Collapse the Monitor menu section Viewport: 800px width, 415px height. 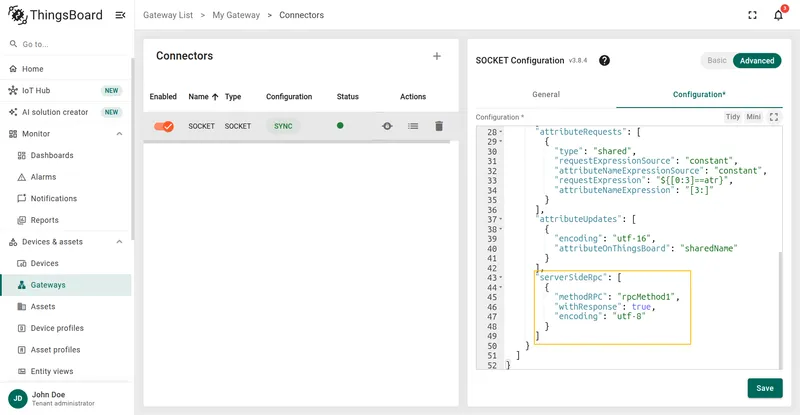119,134
